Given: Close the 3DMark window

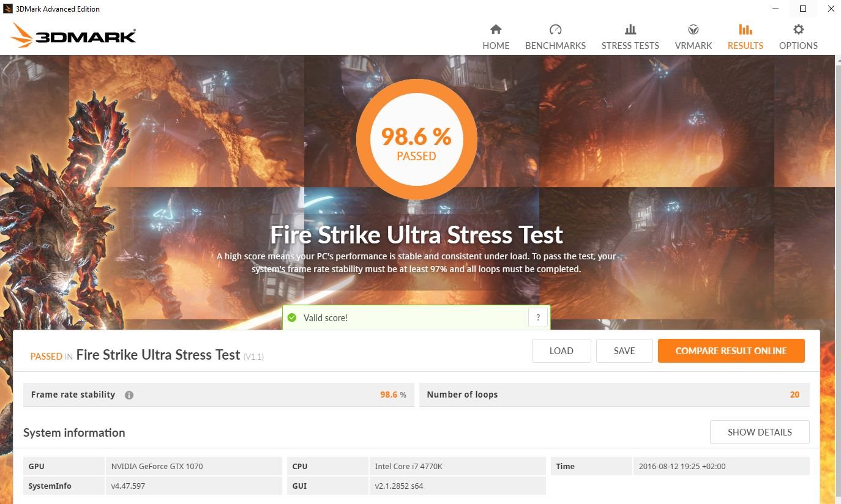Looking at the screenshot, I should click(x=831, y=9).
